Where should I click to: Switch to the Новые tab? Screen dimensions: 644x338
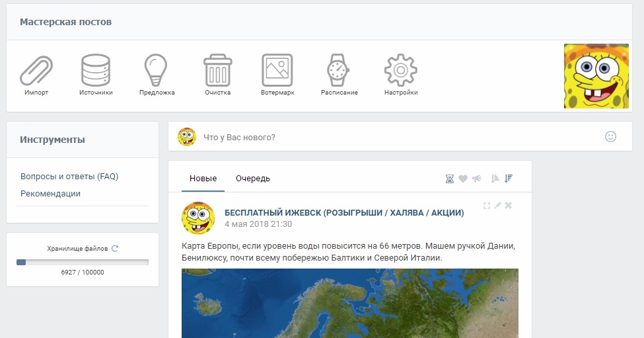(203, 179)
